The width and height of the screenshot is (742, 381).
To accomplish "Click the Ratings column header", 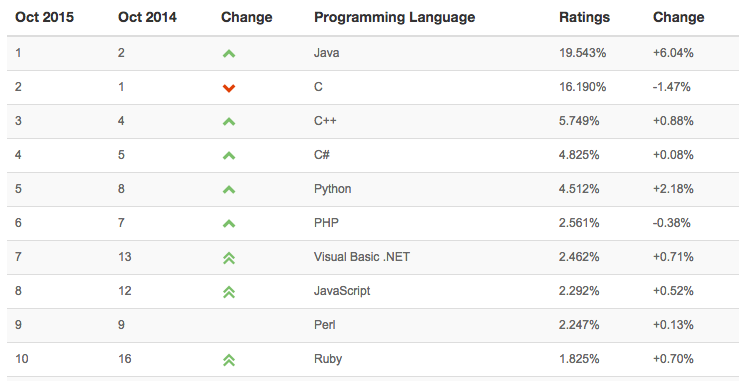I will tap(584, 18).
